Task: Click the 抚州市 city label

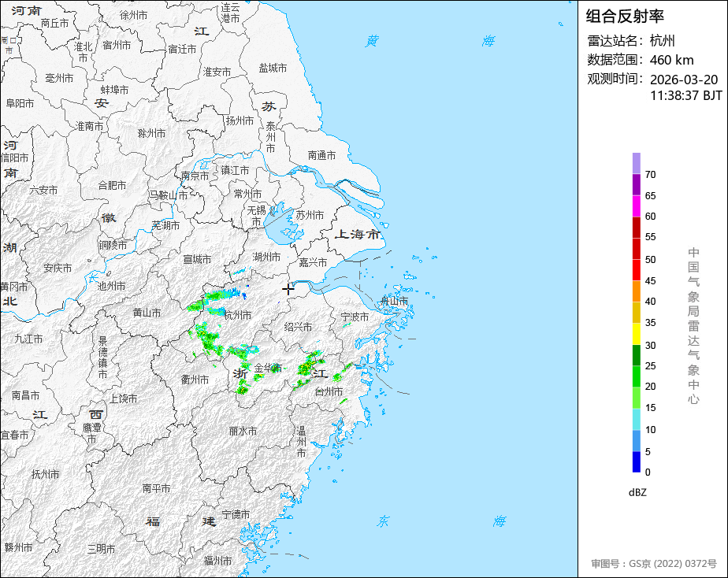Action: click(45, 474)
